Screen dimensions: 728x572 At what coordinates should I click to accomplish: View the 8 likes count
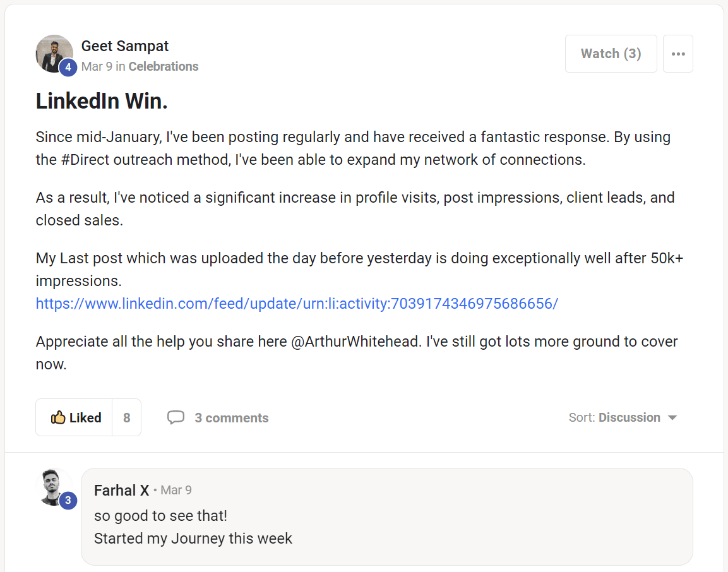[x=127, y=417]
